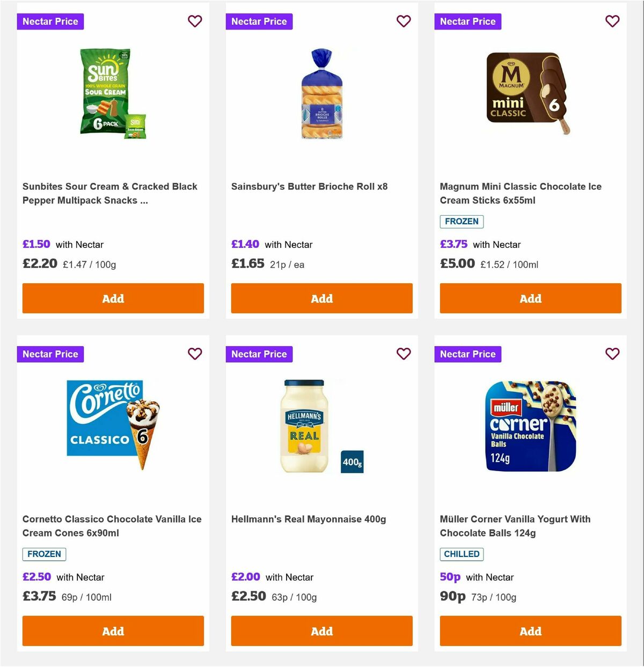This screenshot has height=667, width=644.
Task: Add Sainsbury's Butter Brioche Roll to basket
Action: click(321, 298)
